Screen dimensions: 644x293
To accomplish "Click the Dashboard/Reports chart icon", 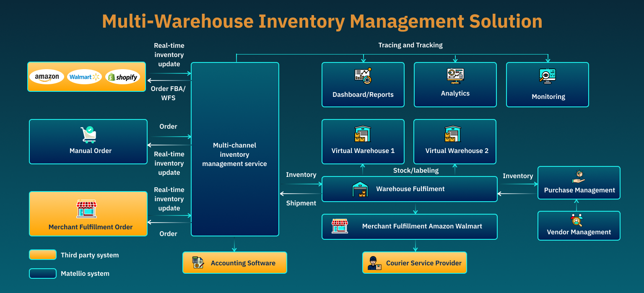I will 363,76.
